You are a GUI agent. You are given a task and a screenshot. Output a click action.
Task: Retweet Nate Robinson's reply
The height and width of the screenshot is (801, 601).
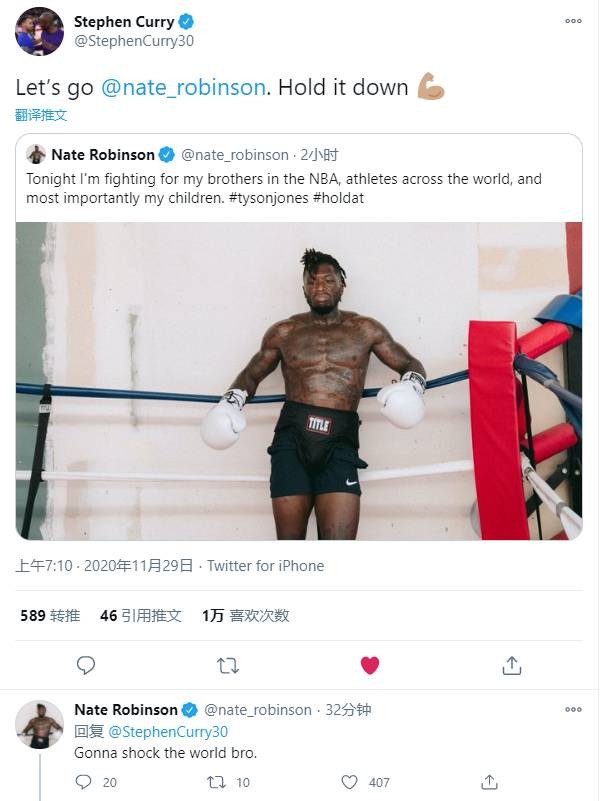[215, 782]
